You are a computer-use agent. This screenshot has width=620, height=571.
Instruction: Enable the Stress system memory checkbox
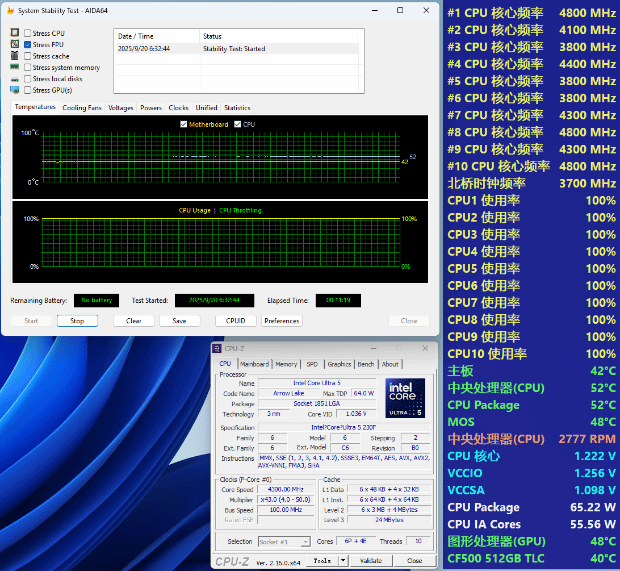pos(27,68)
